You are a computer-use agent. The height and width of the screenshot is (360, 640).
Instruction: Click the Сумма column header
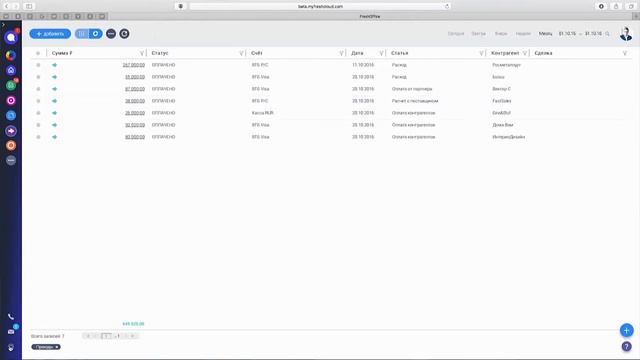(x=62, y=53)
